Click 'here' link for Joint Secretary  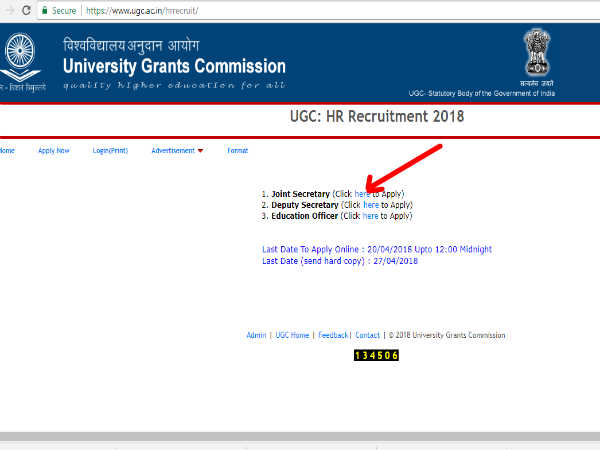(362, 194)
